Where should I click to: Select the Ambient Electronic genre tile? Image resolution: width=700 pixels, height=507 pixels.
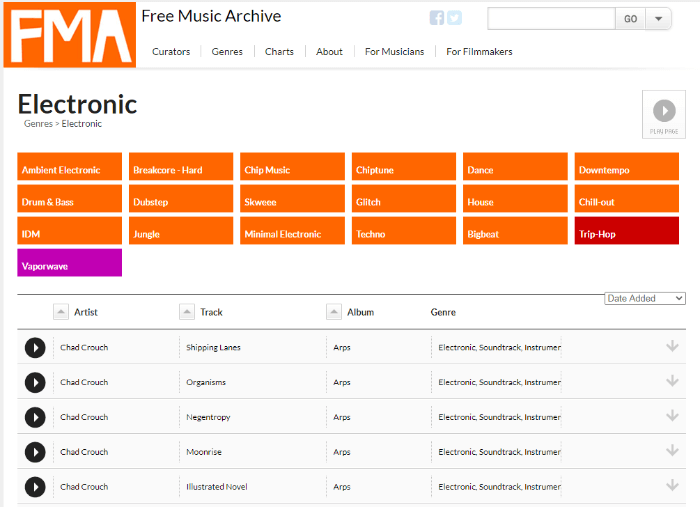pos(70,166)
